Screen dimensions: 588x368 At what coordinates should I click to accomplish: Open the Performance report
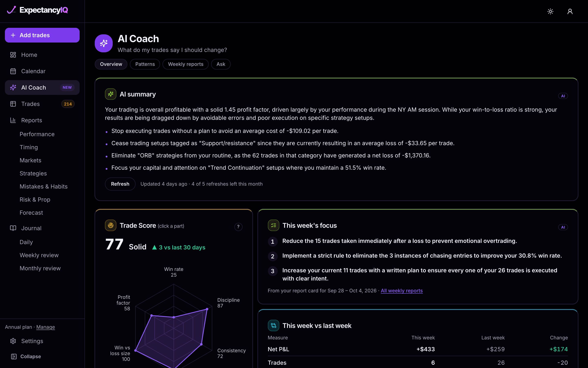pos(37,134)
